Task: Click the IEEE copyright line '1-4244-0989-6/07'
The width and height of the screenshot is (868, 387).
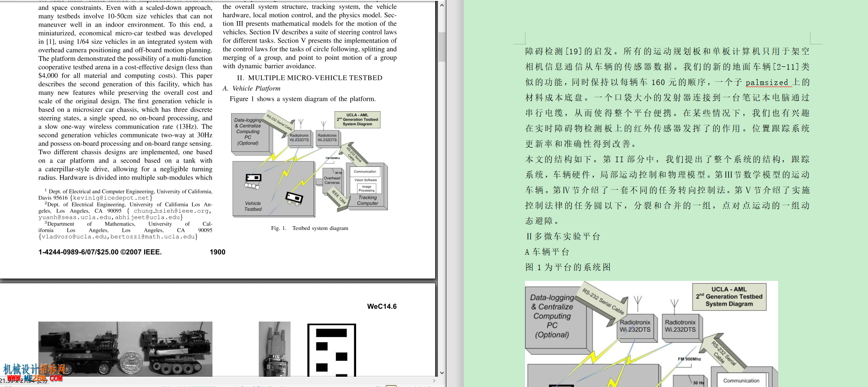Action: point(100,252)
